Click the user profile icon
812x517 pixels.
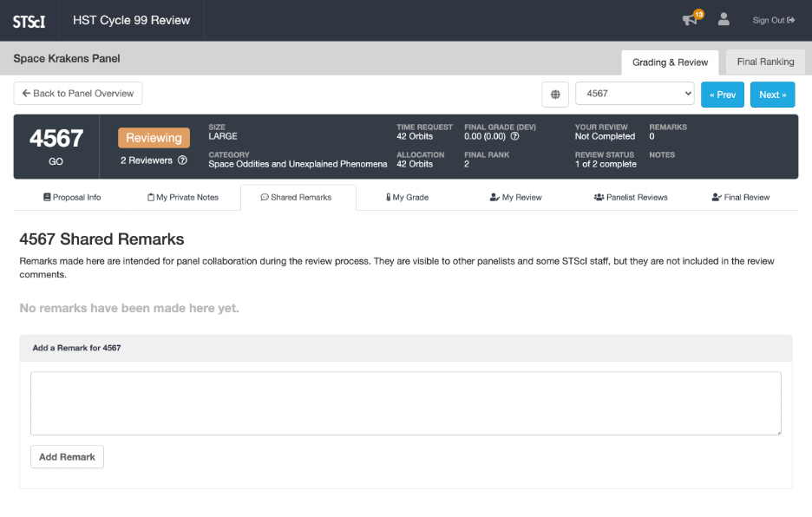coord(724,20)
